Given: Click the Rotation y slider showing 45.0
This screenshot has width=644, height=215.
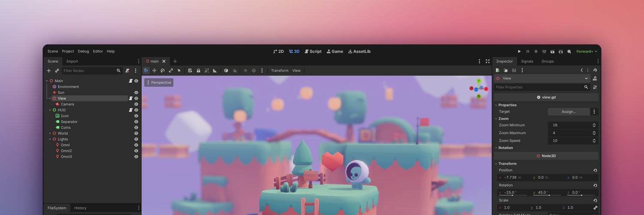Looking at the screenshot, I should 547,193.
